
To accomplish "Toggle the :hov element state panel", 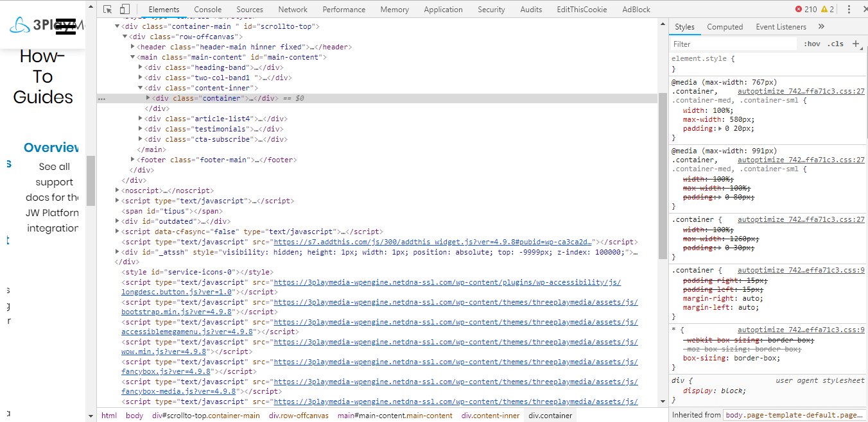I will click(812, 44).
